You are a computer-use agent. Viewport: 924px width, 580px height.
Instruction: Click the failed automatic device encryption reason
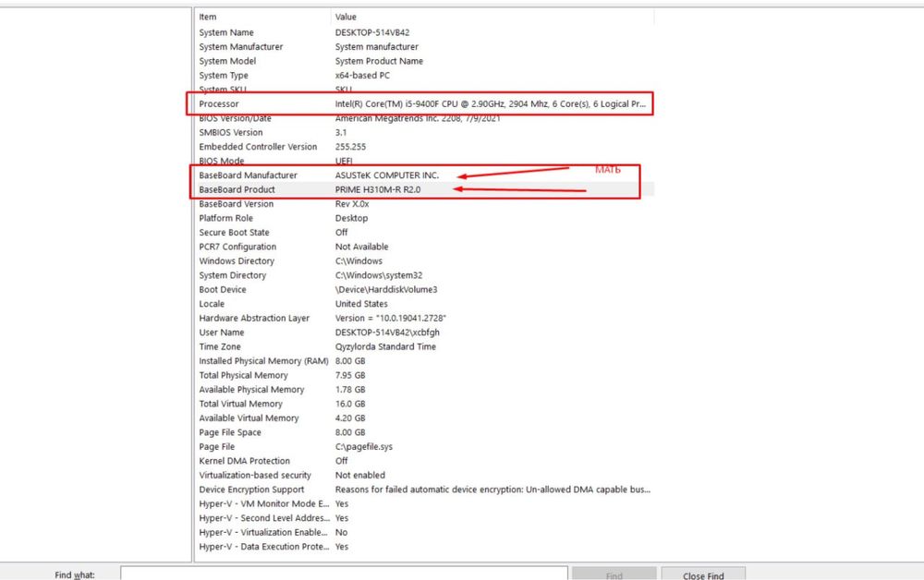point(492,489)
